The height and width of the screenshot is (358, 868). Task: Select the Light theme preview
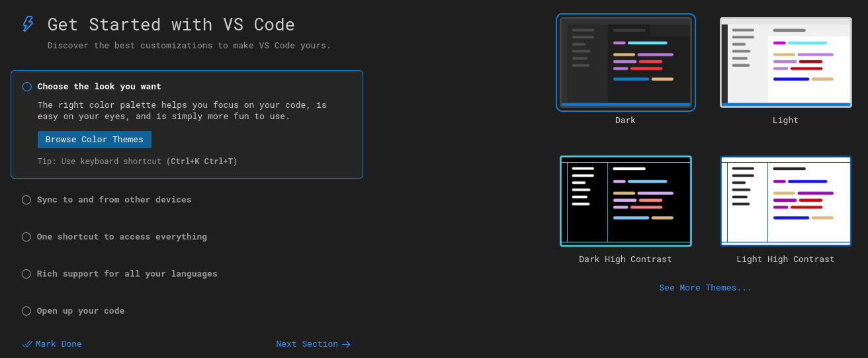[786, 62]
